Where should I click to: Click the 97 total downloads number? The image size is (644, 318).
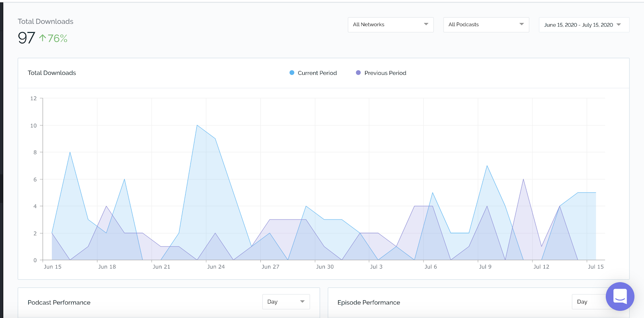[x=27, y=38]
